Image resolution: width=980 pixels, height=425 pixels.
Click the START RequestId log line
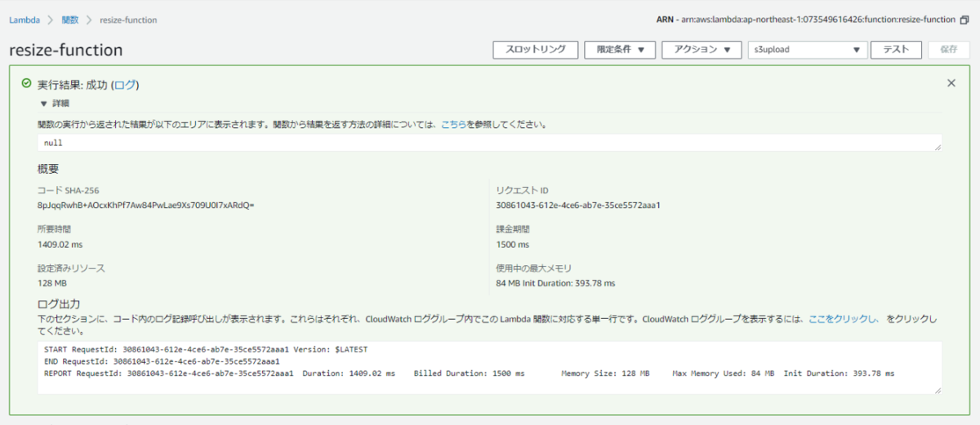click(x=206, y=349)
